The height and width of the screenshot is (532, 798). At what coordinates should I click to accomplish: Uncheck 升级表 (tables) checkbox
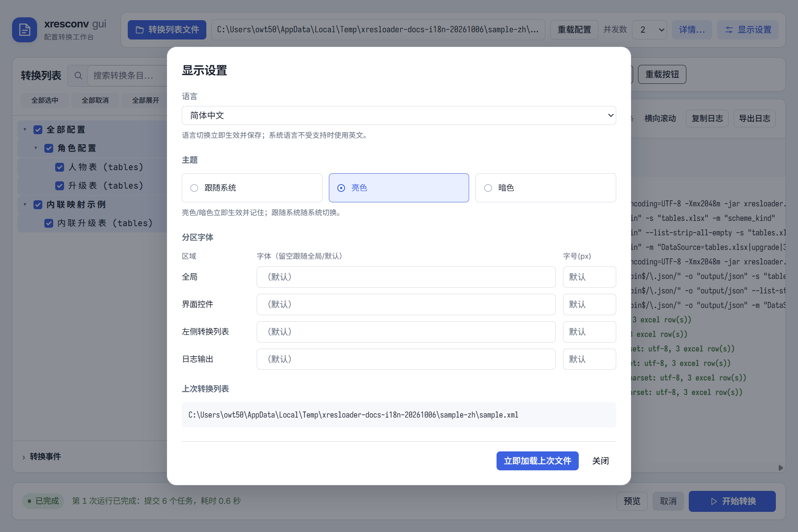(x=60, y=186)
